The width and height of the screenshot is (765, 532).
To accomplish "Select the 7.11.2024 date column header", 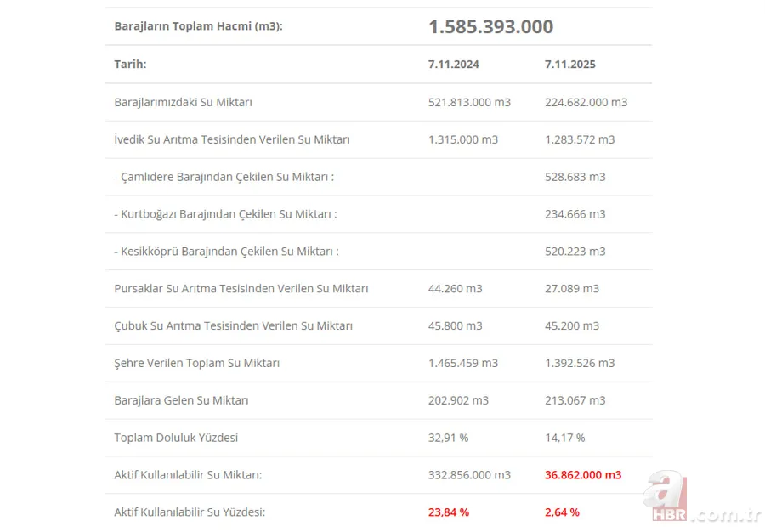I will click(453, 65).
